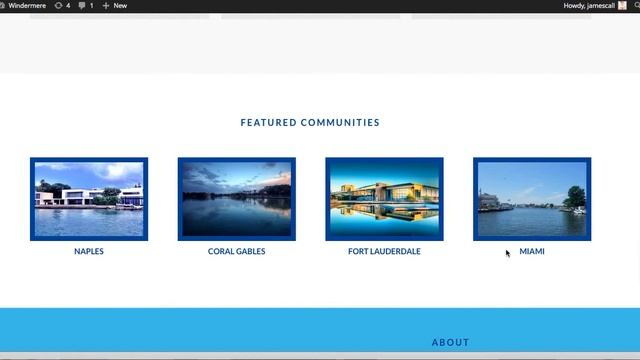Open the Coral Gables community thumbnail
640x360 pixels.
click(237, 199)
